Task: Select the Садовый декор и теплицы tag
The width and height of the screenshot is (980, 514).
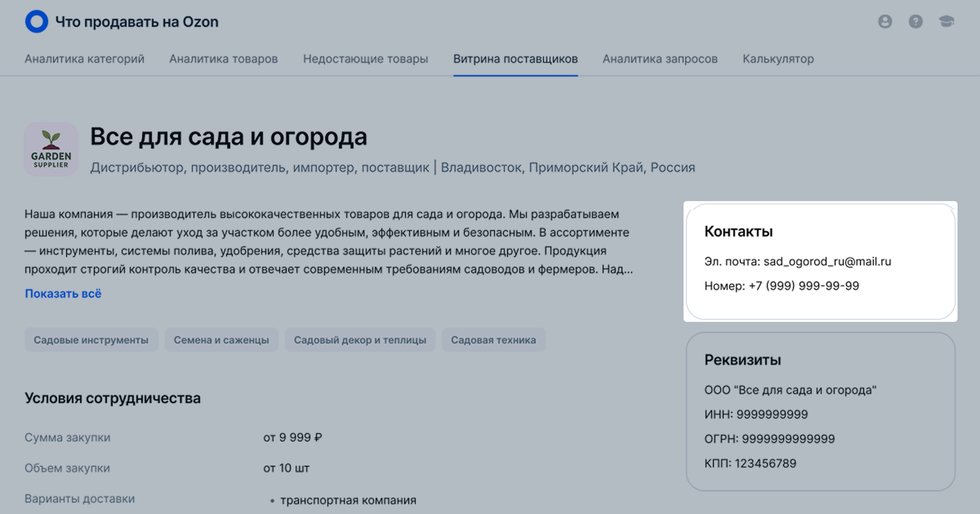Action: tap(360, 340)
